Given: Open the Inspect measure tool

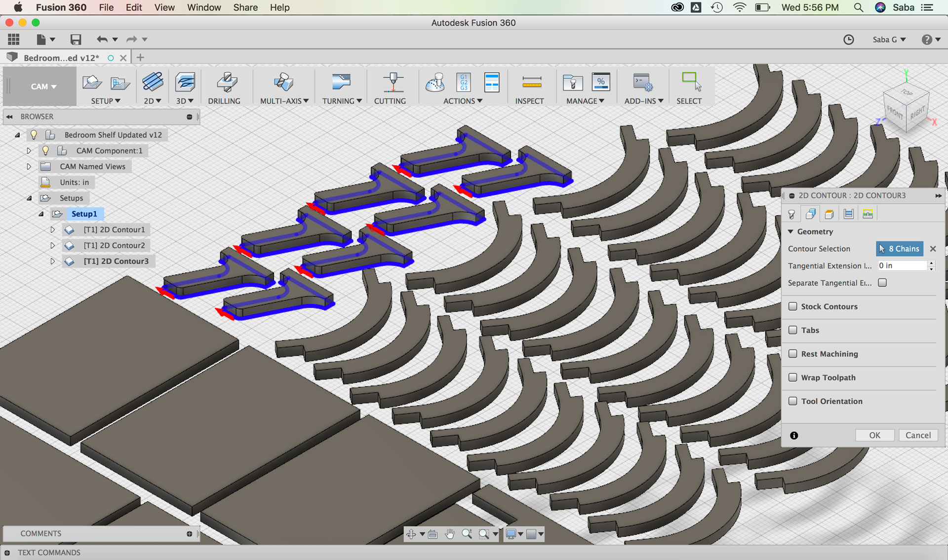Looking at the screenshot, I should point(531,82).
